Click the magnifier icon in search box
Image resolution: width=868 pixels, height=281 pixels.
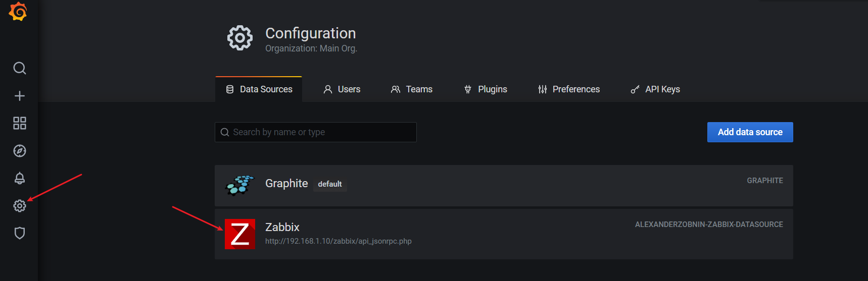225,132
